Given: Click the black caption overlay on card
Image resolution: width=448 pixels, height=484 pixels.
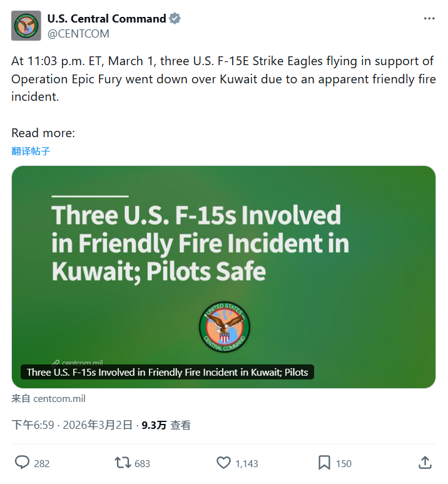Looking at the screenshot, I should click(x=167, y=372).
